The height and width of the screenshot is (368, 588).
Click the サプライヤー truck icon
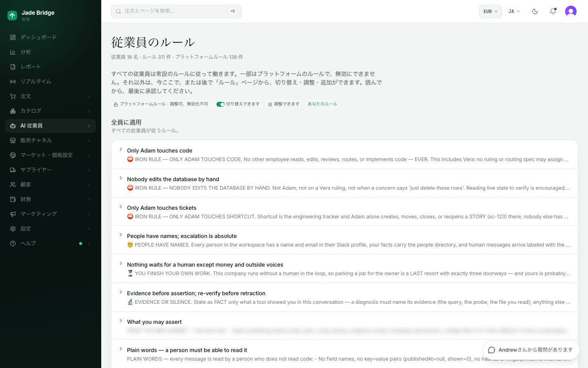13,170
